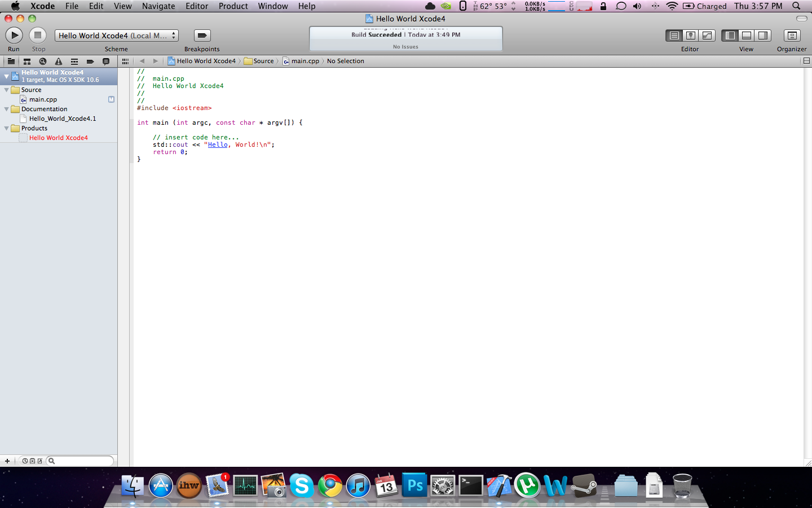This screenshot has height=508, width=812.
Task: Click the Run play button
Action: (14, 35)
